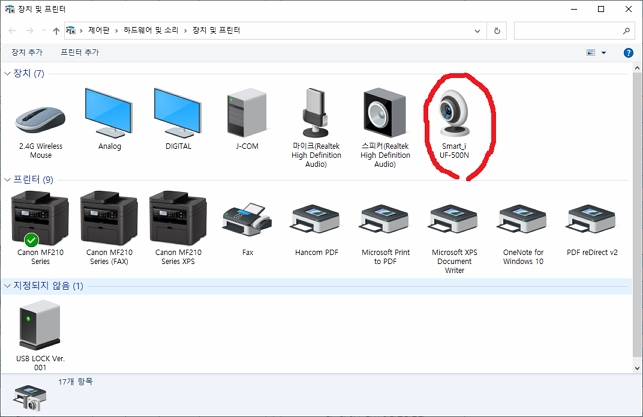Expand the chevron after 하드웨어 및 소리 breadcrumb
643x417 pixels.
(185, 31)
